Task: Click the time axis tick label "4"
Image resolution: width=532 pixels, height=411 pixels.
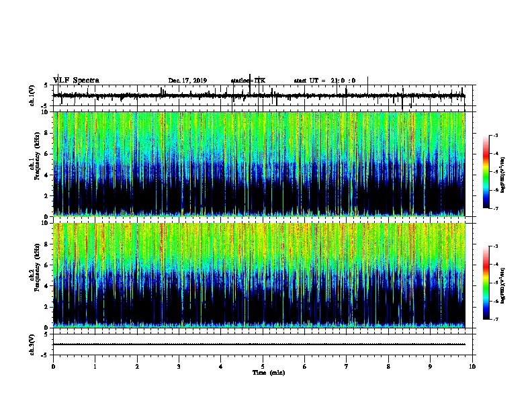Action: (221, 367)
